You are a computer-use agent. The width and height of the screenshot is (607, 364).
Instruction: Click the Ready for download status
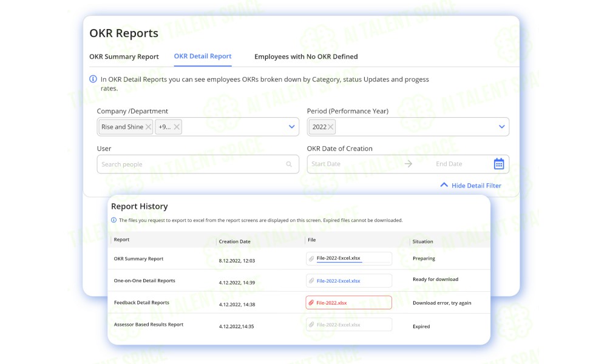[x=435, y=279]
